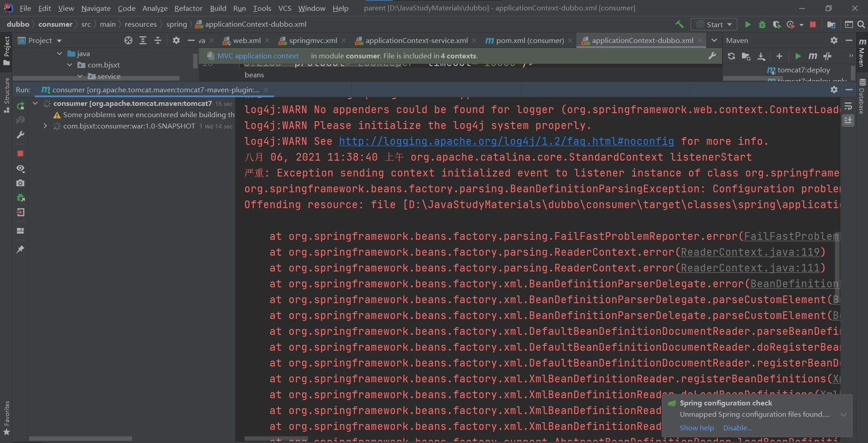Run the Start configuration with the green play icon
The image size is (868, 443).
748,24
